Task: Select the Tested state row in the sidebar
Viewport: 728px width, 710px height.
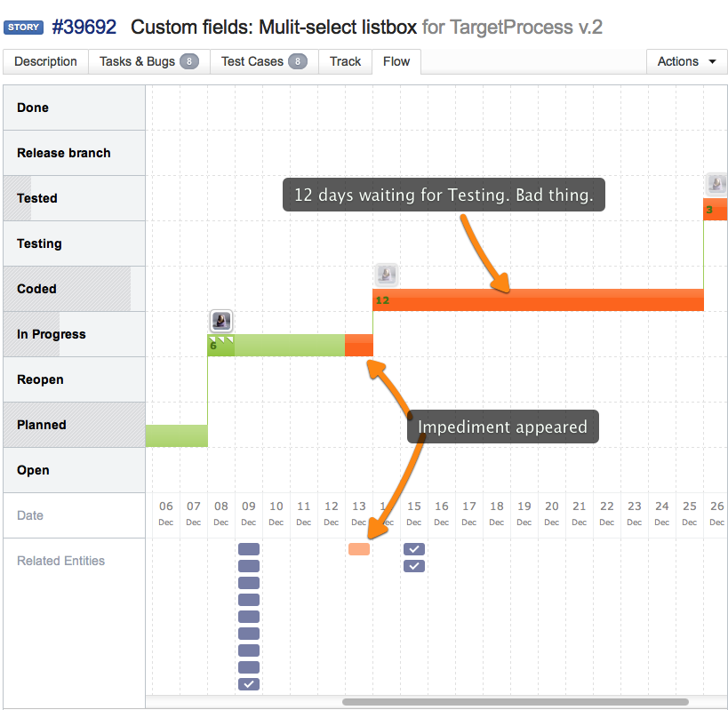Action: pyautogui.click(x=37, y=198)
